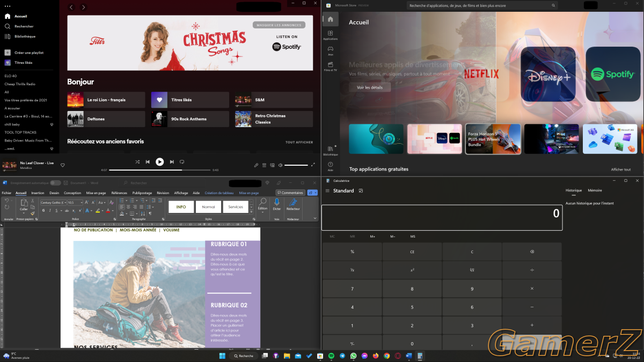The image size is (644, 362).
Task: Open the font color dropdown arrow
Action: click(x=114, y=211)
